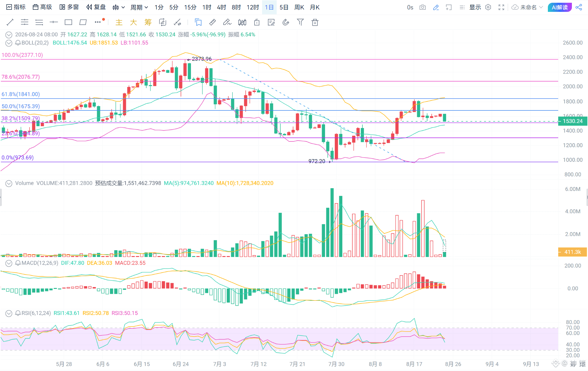Select the ruler measurement tool
The width and height of the screenshot is (588, 371).
pyautogui.click(x=213, y=22)
